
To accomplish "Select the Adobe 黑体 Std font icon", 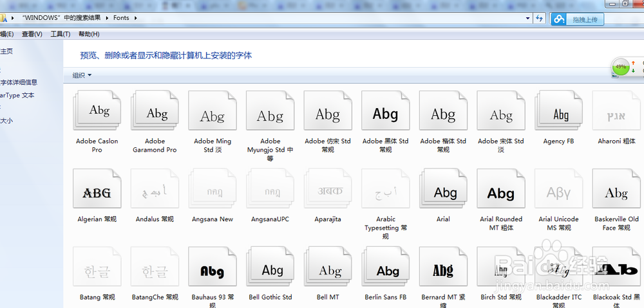I will pos(386,111).
